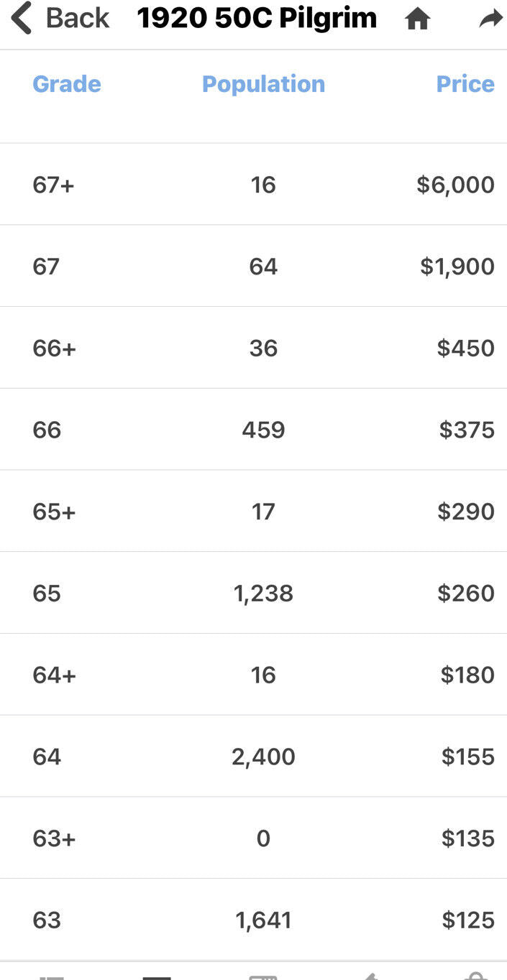Sort by the Grade column header
Viewport: 507px width, 980px height.
click(x=67, y=84)
